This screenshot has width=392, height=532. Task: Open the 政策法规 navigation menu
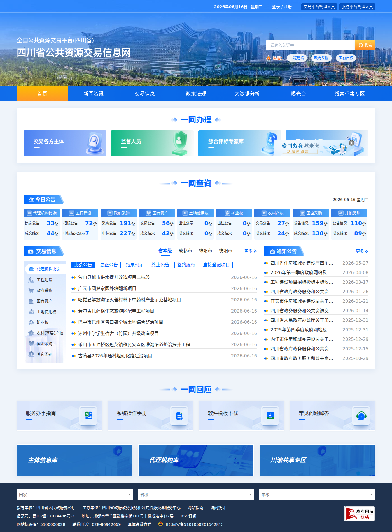coord(196,94)
